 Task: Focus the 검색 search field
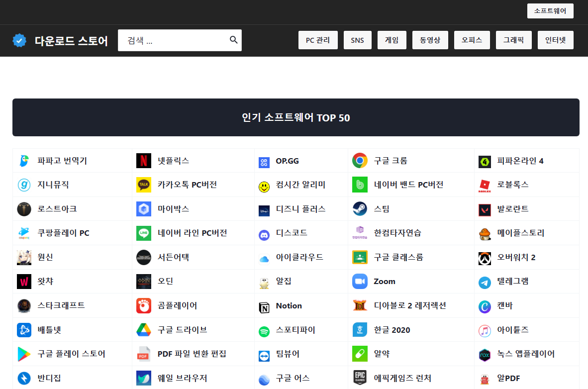click(x=180, y=40)
